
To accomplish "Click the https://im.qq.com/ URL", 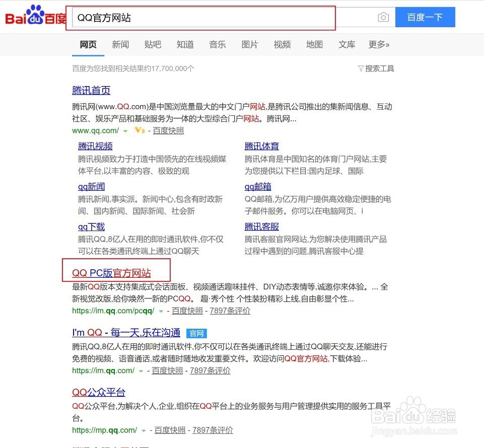I will (x=103, y=371).
